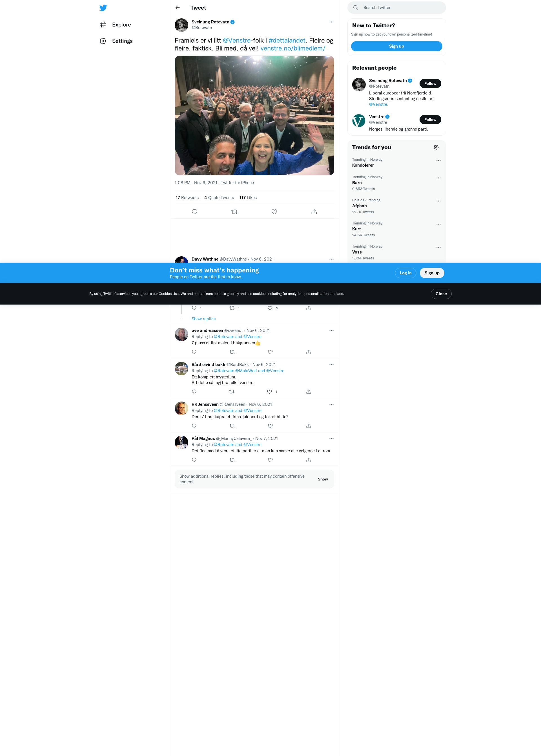Click the Search Twitter field
Viewport: 541px width, 756px height.
tap(396, 8)
